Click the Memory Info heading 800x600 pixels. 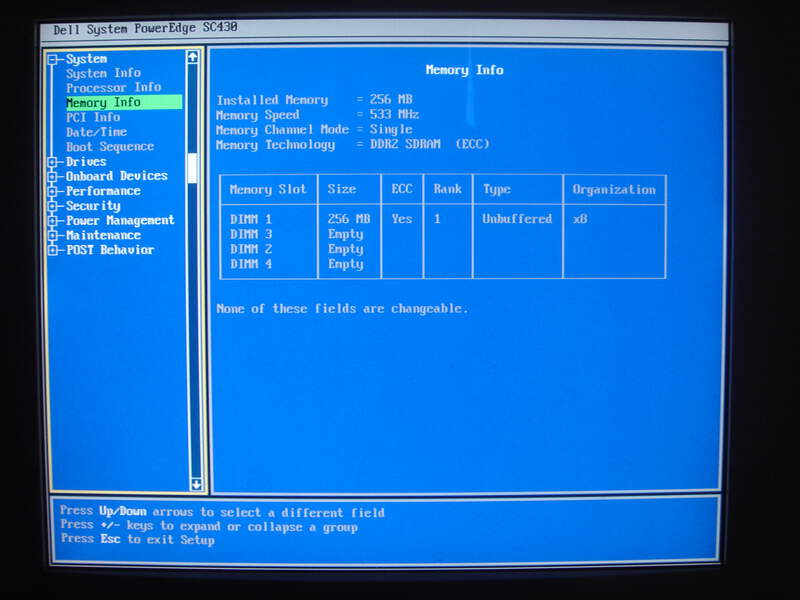(464, 70)
